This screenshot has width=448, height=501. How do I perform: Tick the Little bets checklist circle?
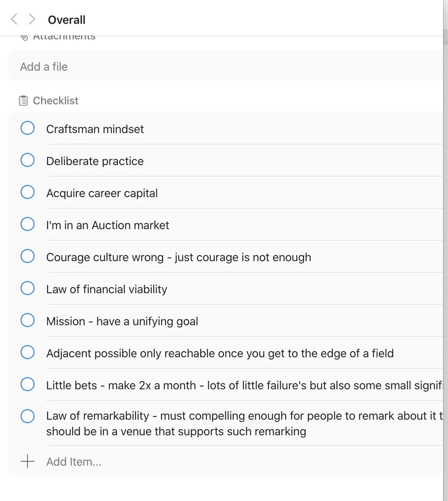(28, 384)
